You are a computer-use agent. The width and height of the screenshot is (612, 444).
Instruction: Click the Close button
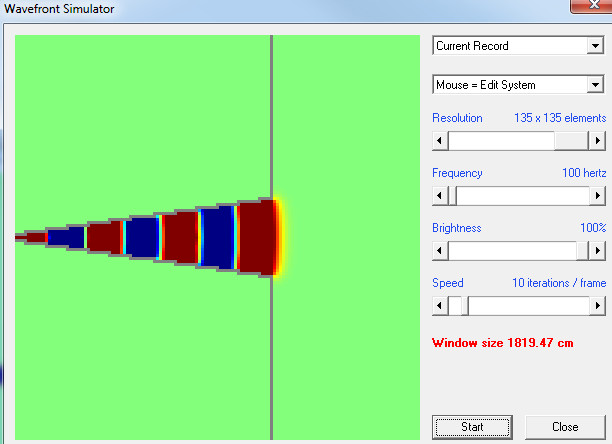(x=565, y=427)
